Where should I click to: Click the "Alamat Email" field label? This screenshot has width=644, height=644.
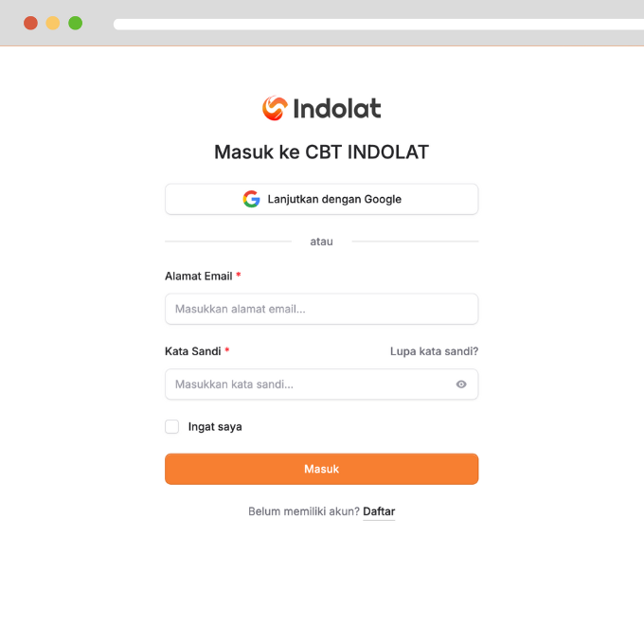(199, 276)
